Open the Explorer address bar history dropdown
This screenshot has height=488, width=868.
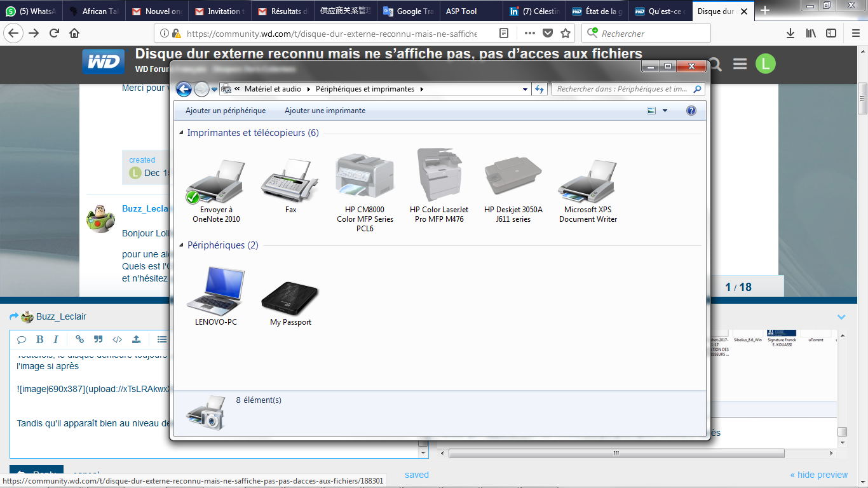point(526,90)
